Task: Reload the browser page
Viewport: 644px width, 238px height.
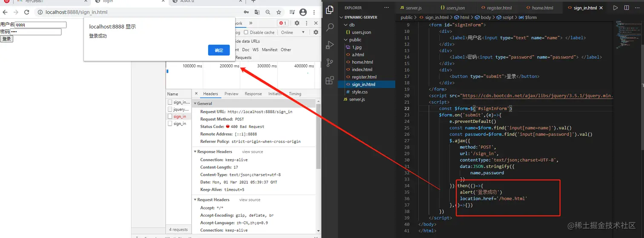Action: 27,12
